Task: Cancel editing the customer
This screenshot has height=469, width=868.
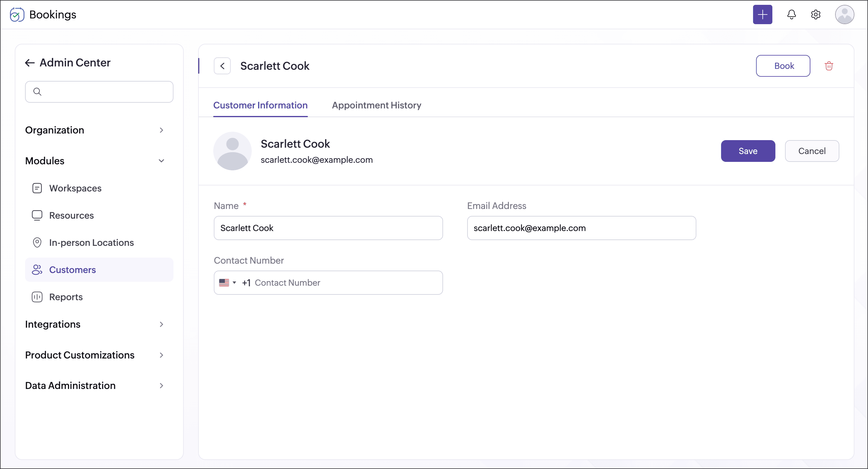Action: (x=812, y=151)
